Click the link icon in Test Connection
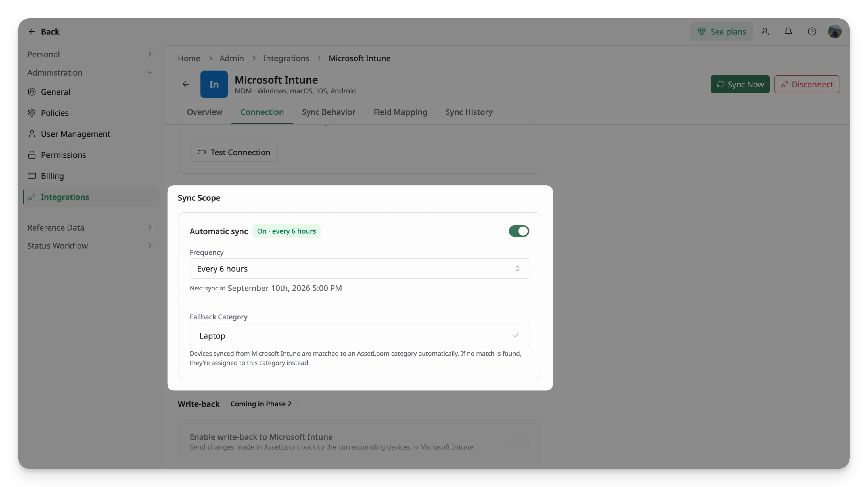The width and height of the screenshot is (868, 487). coord(202,152)
